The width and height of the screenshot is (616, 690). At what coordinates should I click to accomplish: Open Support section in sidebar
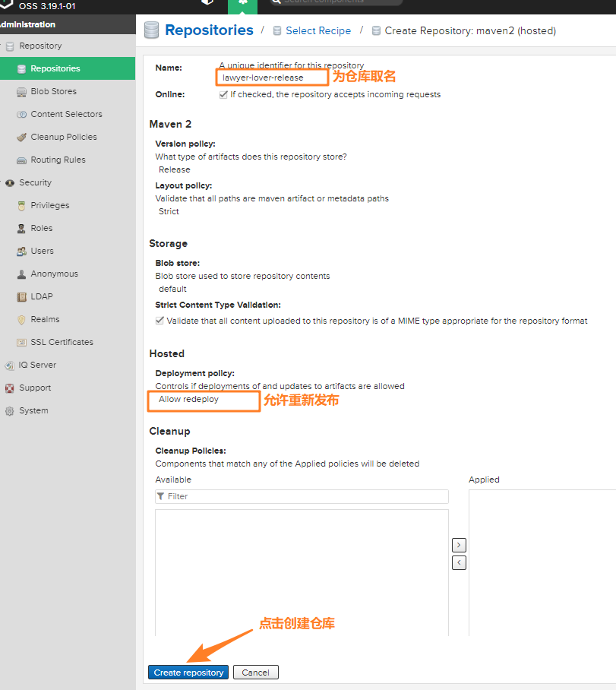point(68,388)
